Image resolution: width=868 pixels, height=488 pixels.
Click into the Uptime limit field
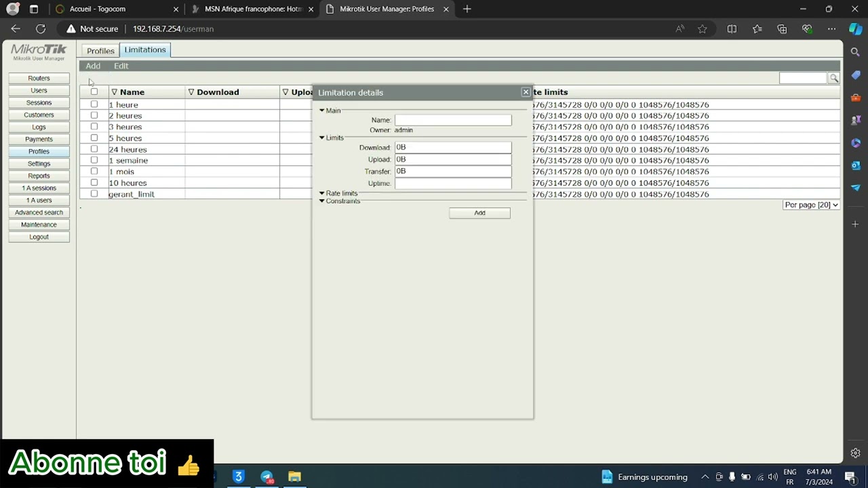(453, 184)
